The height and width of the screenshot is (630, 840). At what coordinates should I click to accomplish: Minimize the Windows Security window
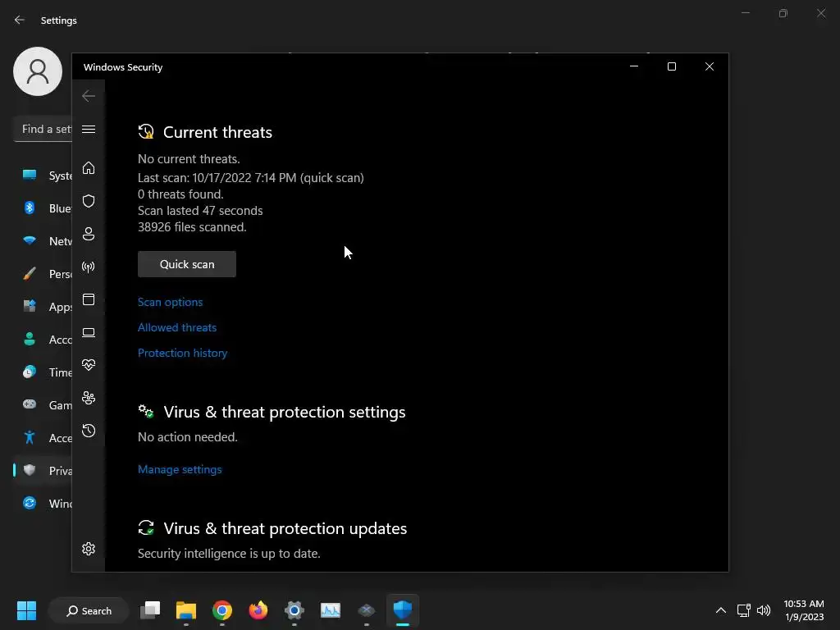[634, 66]
